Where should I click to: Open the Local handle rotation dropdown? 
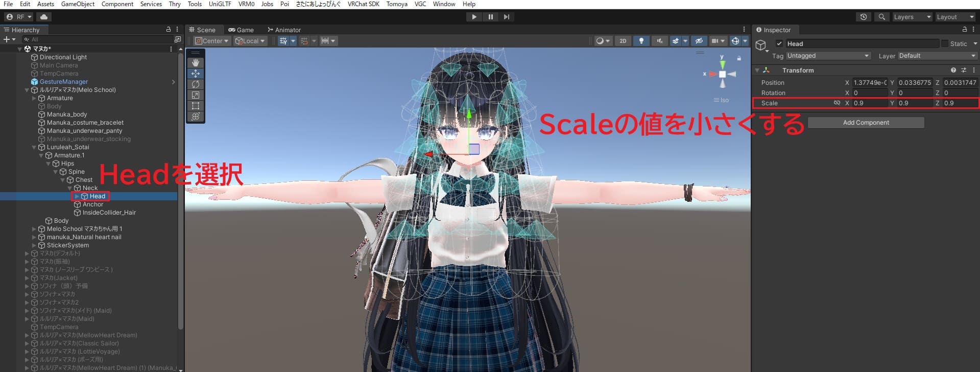[250, 41]
